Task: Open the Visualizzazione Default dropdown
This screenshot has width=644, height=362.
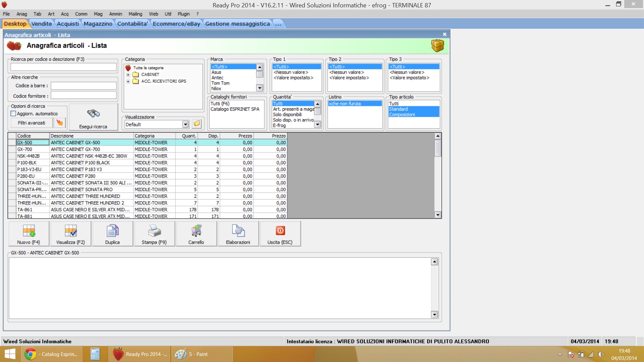Action: pos(185,124)
